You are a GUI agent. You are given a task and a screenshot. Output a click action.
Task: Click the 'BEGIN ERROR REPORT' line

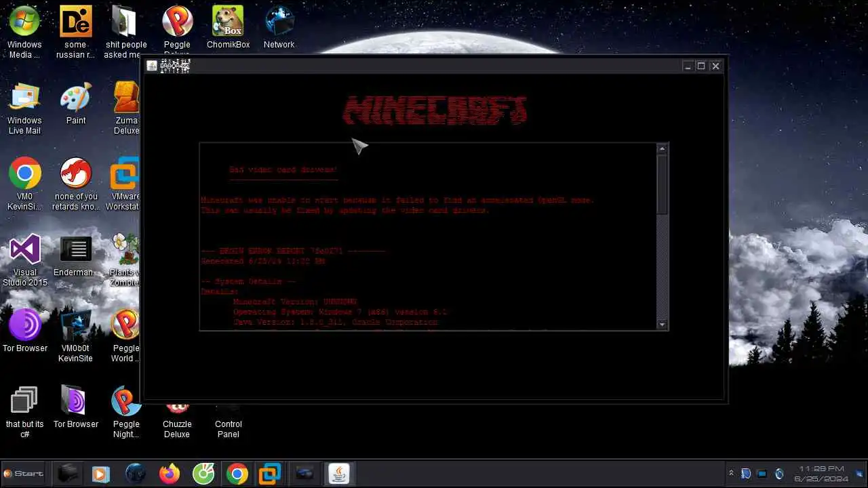tap(293, 251)
